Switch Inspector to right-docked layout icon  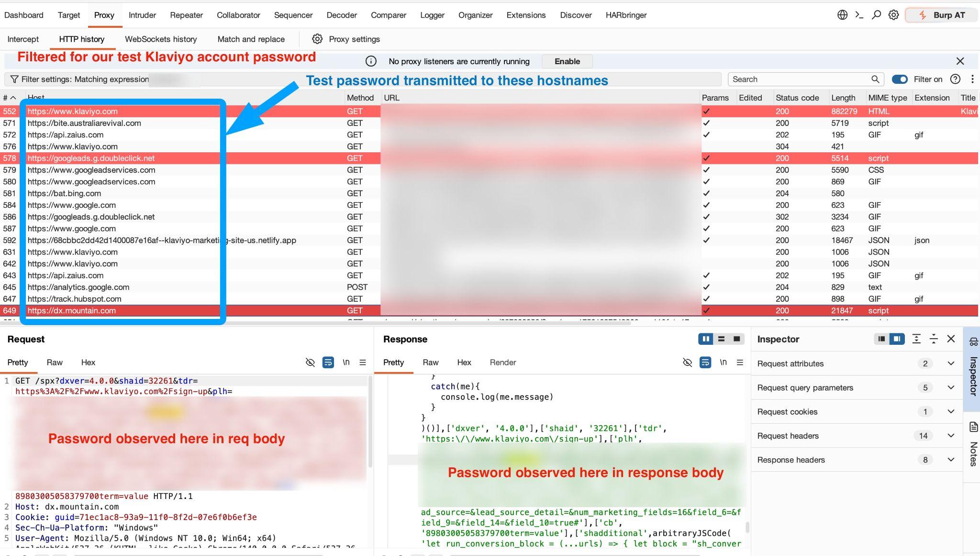[897, 339]
